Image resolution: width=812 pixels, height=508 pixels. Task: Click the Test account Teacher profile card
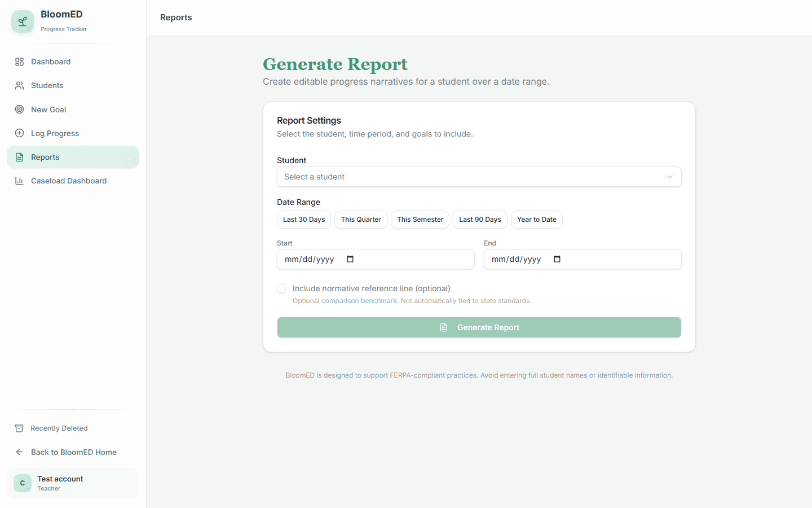coord(73,483)
